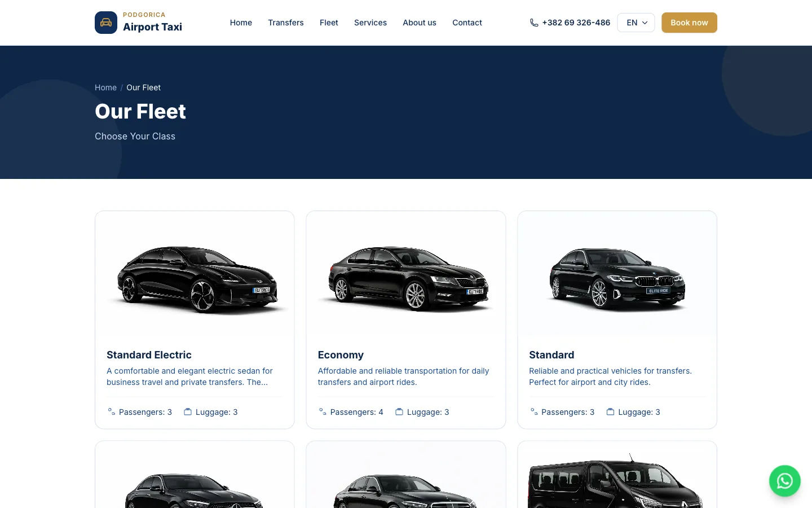Click 'Our Fleet' breadcrumb text
Screen dimensions: 812x508
click(143, 87)
